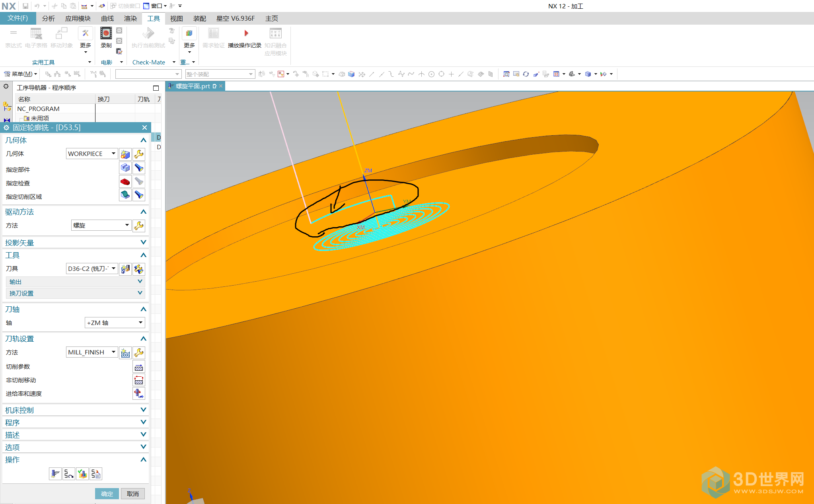Open MILL_FINISH method dropdown
The image size is (814, 504).
(92, 352)
